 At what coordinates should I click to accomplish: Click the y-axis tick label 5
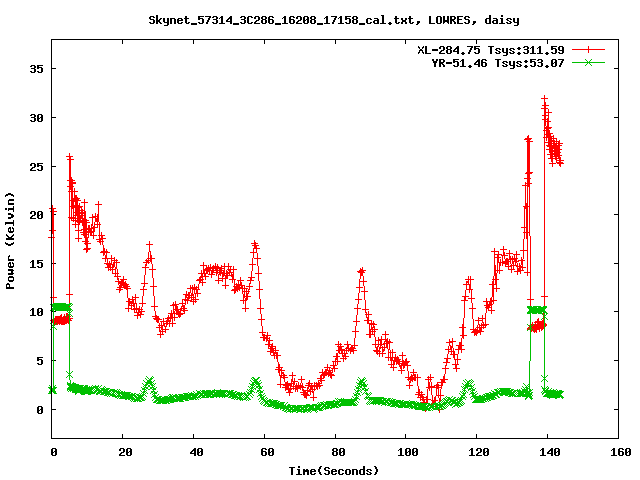40,361
